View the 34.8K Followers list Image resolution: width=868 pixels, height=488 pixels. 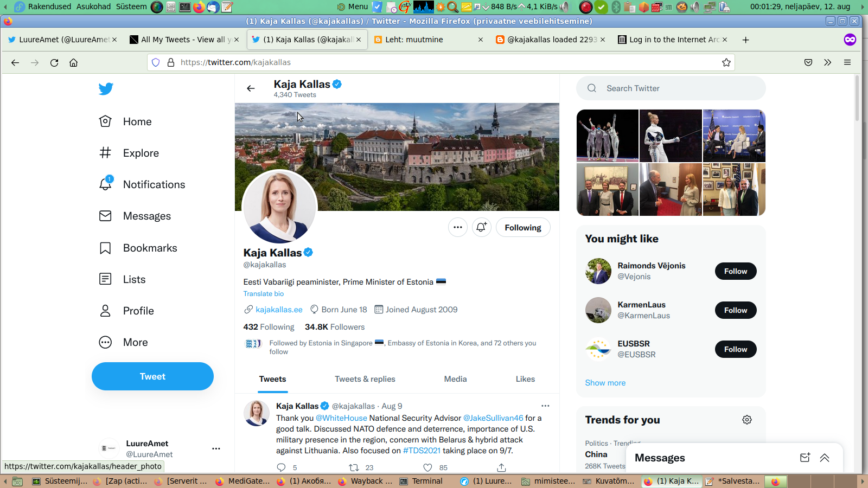[x=335, y=327]
